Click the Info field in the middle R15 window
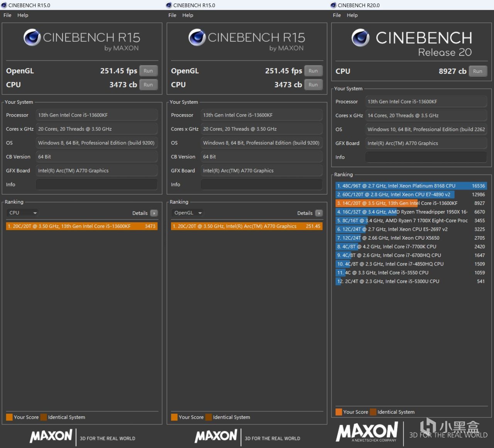Screen dimensions: 494x448 (262, 184)
